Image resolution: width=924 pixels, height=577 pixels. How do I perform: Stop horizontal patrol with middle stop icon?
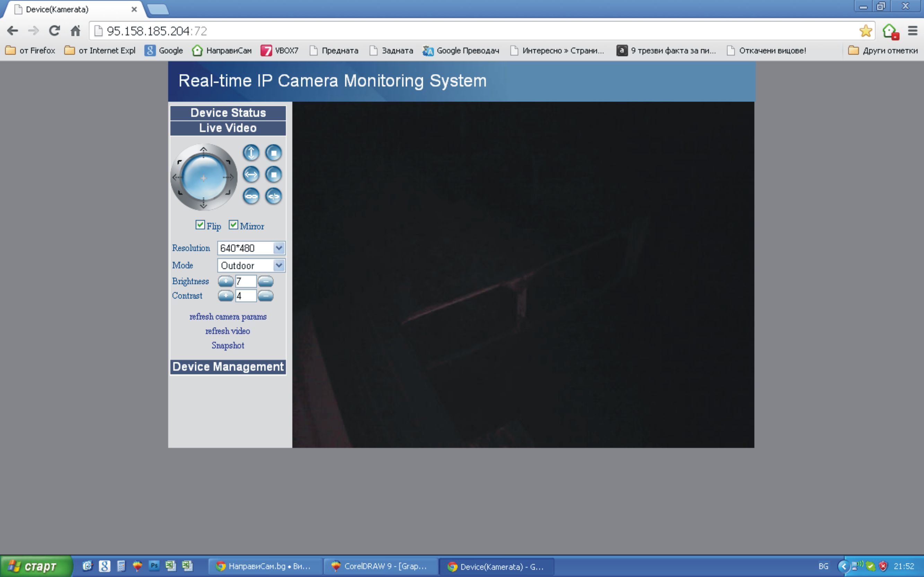[273, 175]
